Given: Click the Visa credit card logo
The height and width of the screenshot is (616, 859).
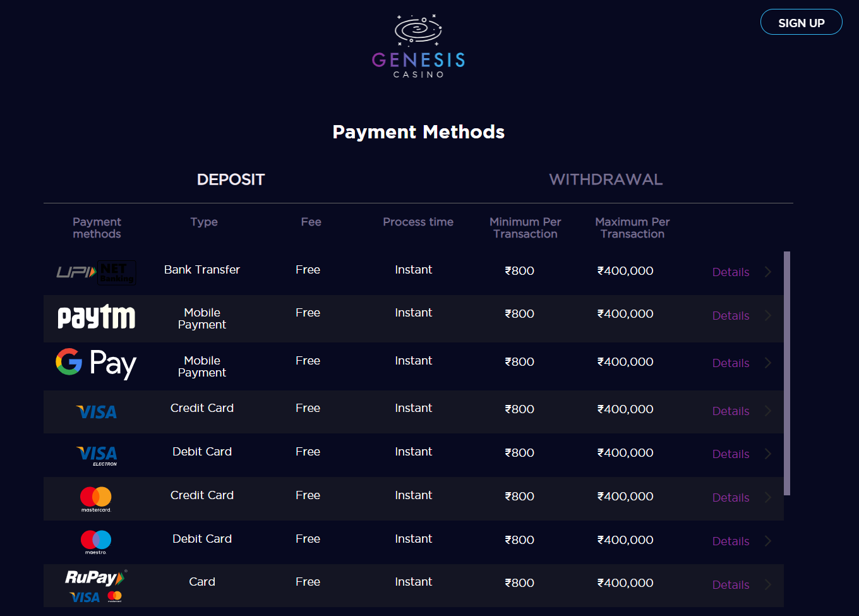Looking at the screenshot, I should click(x=96, y=412).
